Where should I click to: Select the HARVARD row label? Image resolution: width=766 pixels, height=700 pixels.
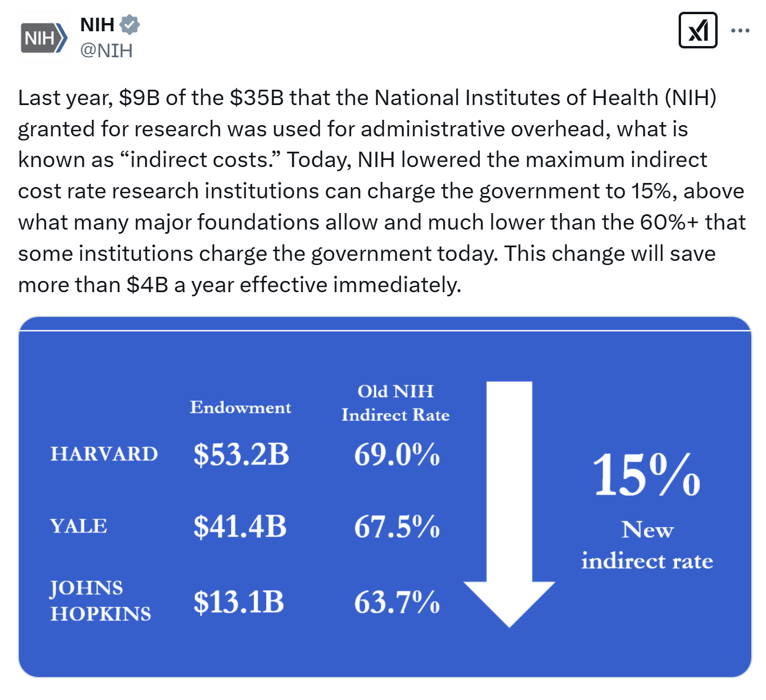click(x=104, y=454)
